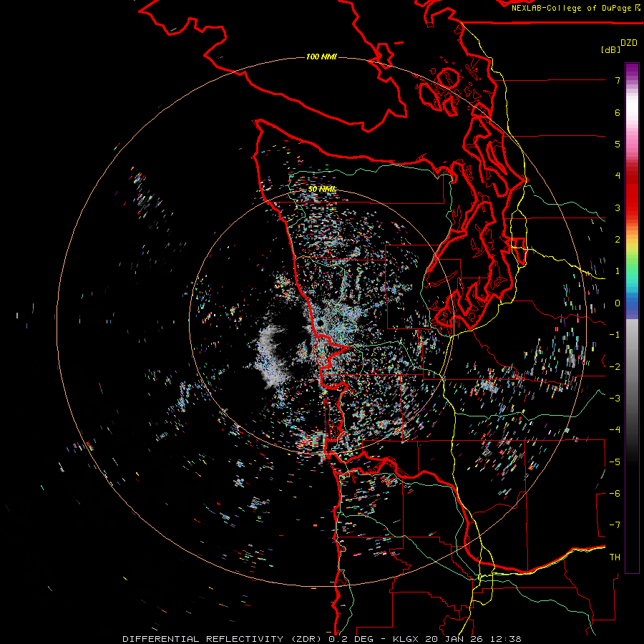Click the 7 tick label on colorbar
Image resolution: width=644 pixels, height=644 pixels.
click(x=618, y=80)
